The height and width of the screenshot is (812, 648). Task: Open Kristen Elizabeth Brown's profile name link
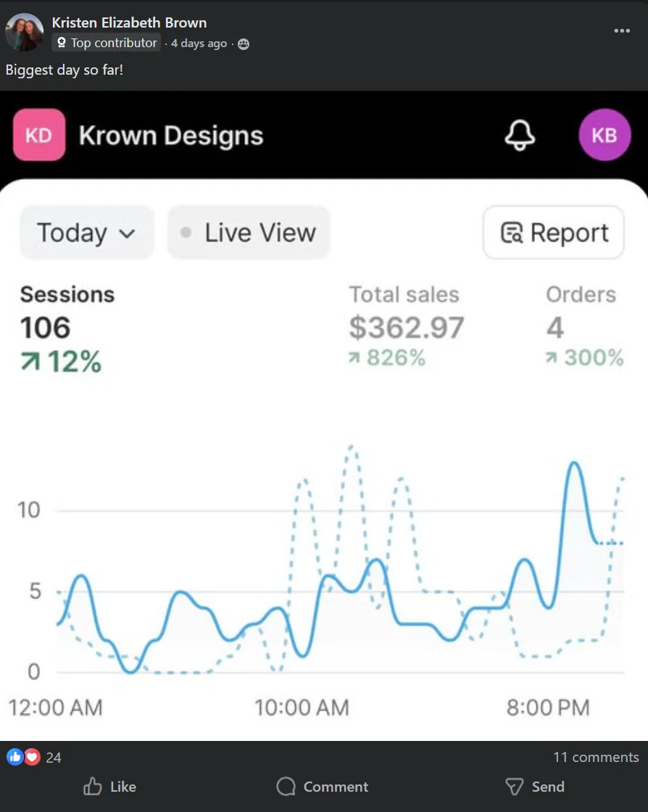pyautogui.click(x=130, y=22)
